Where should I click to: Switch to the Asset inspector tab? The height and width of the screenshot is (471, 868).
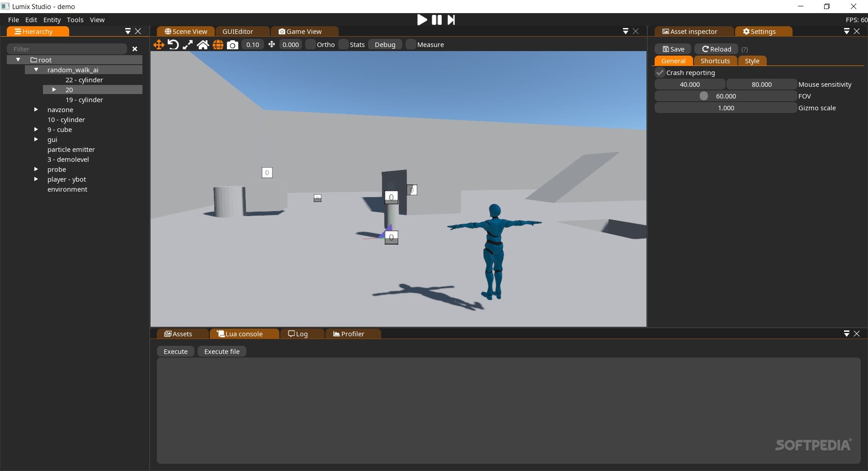693,32
